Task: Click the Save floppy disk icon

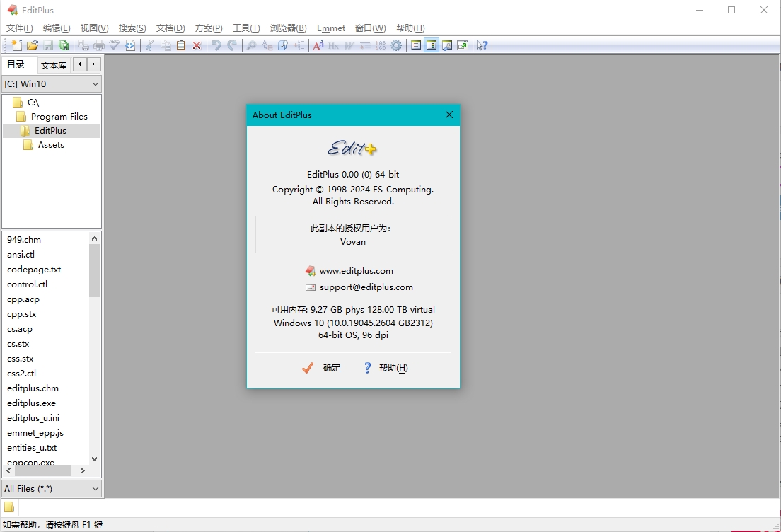Action: [x=48, y=45]
